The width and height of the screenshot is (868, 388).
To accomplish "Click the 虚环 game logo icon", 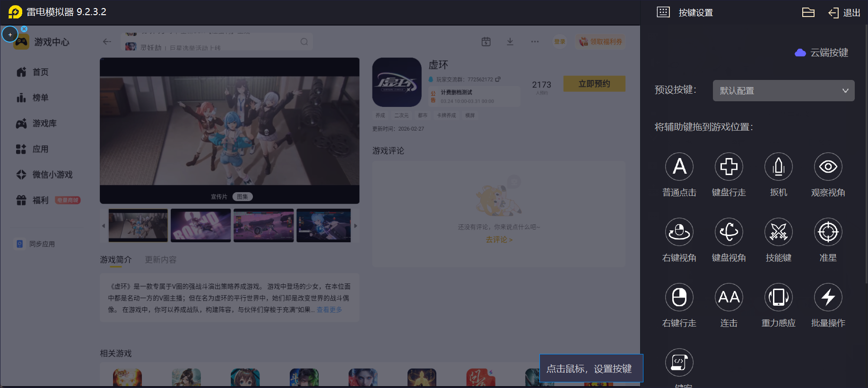I will click(397, 82).
